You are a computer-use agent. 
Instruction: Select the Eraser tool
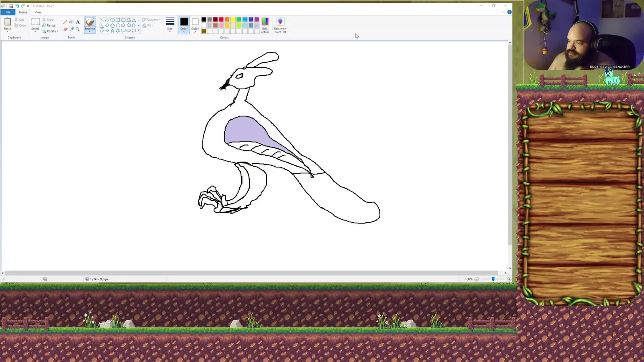click(x=65, y=29)
